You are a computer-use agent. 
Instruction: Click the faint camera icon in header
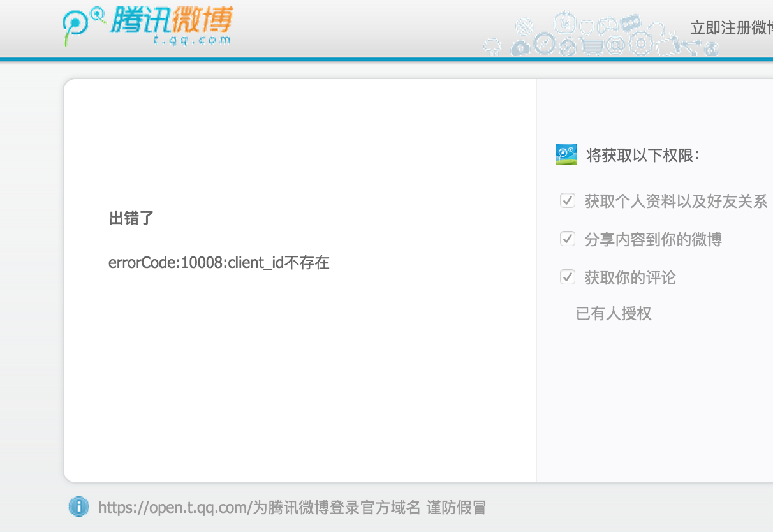(520, 47)
